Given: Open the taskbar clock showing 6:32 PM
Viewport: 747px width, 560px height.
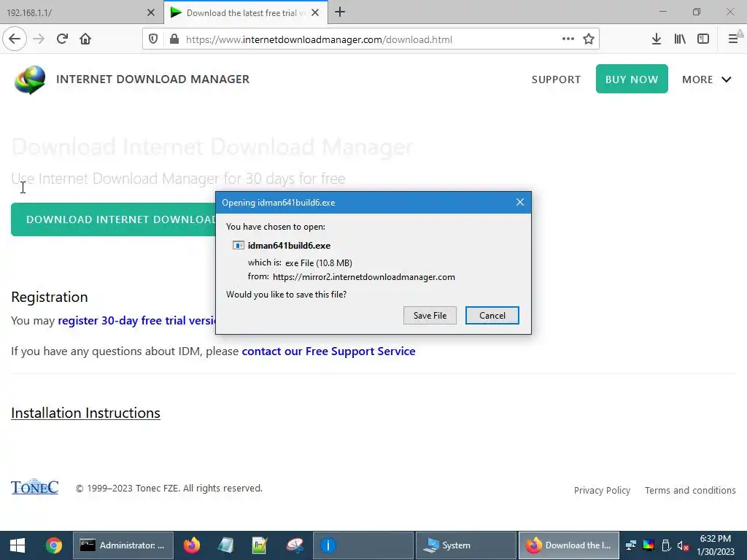Looking at the screenshot, I should pyautogui.click(x=716, y=545).
